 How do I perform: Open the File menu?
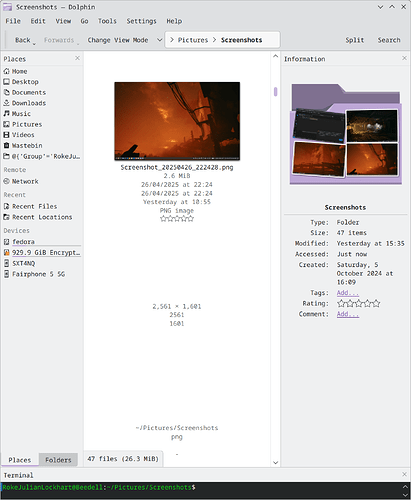click(x=13, y=21)
